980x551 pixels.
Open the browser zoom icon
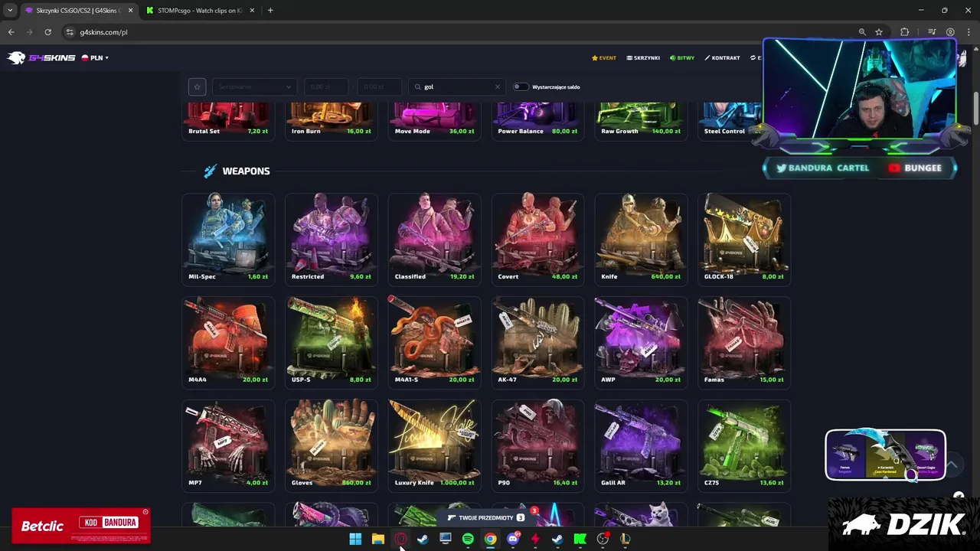(x=862, y=32)
